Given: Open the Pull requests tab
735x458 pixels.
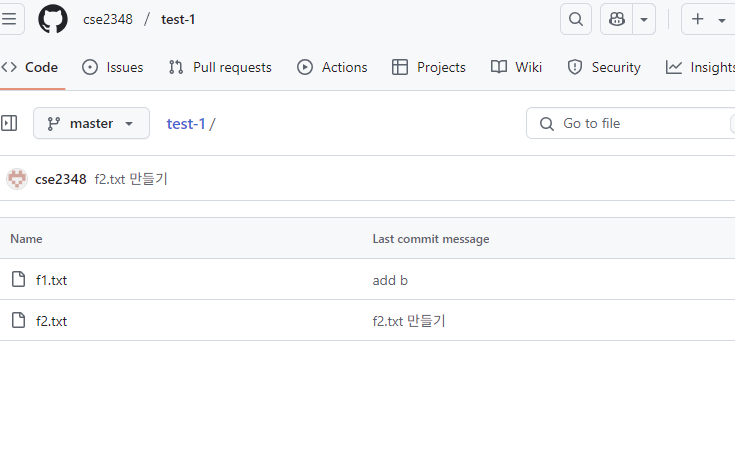Looking at the screenshot, I should [220, 67].
